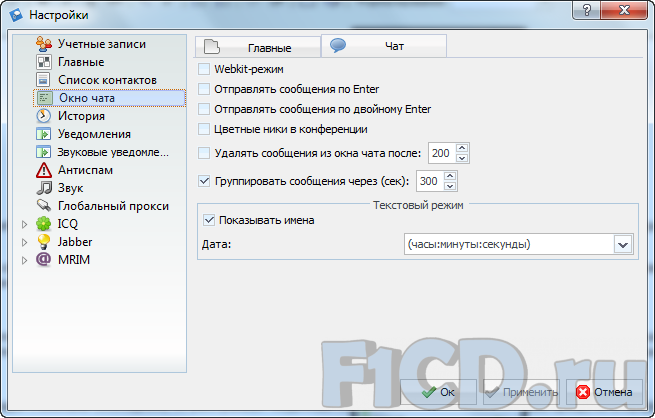
Task: Click the 200 messages input field
Action: pyautogui.click(x=442, y=153)
